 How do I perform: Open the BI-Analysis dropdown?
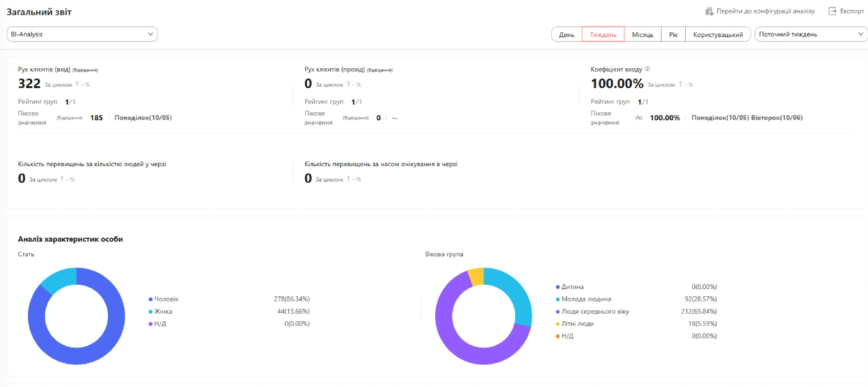point(82,34)
